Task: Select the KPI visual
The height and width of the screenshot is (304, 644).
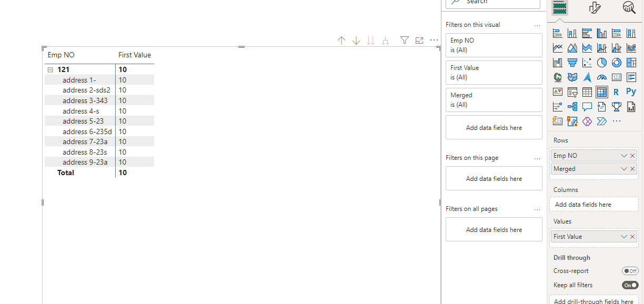Action: 558,92
